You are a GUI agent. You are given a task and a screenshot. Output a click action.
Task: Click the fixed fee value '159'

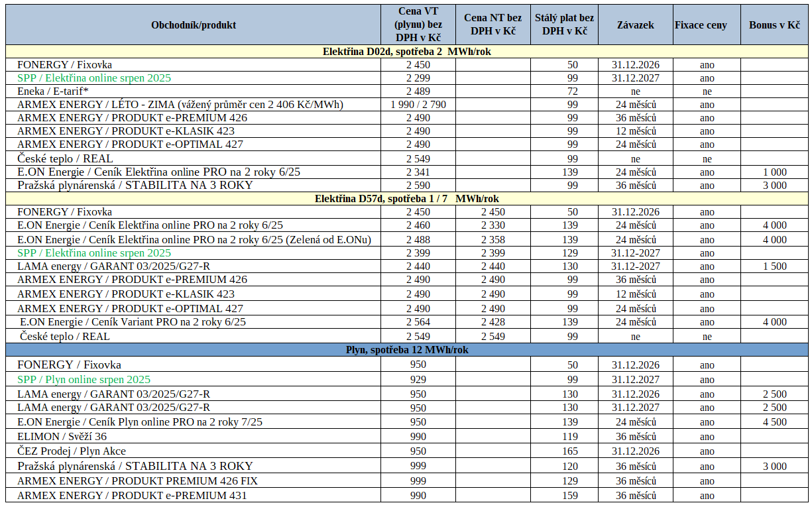point(569,496)
